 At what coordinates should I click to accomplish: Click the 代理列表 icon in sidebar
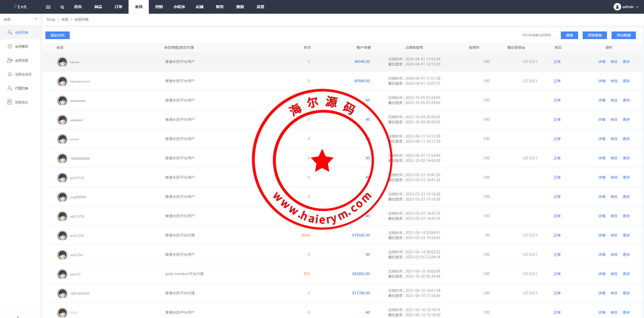click(10, 88)
